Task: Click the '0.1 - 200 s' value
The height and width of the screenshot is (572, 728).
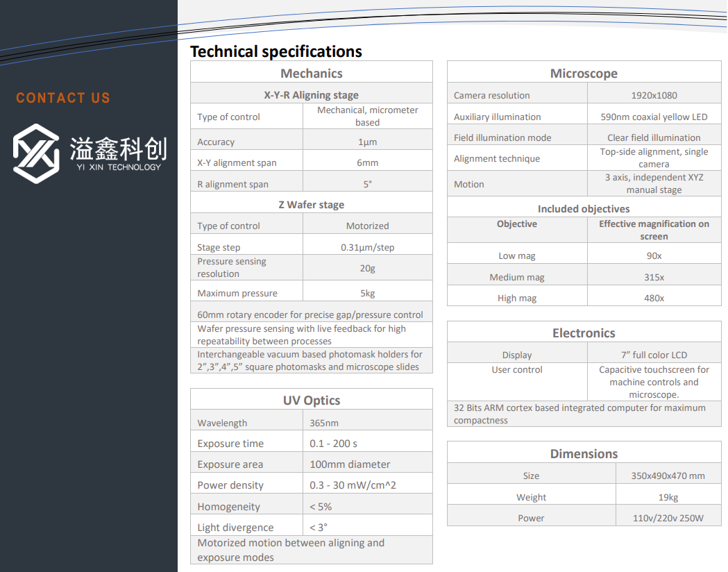Action: 333,444
